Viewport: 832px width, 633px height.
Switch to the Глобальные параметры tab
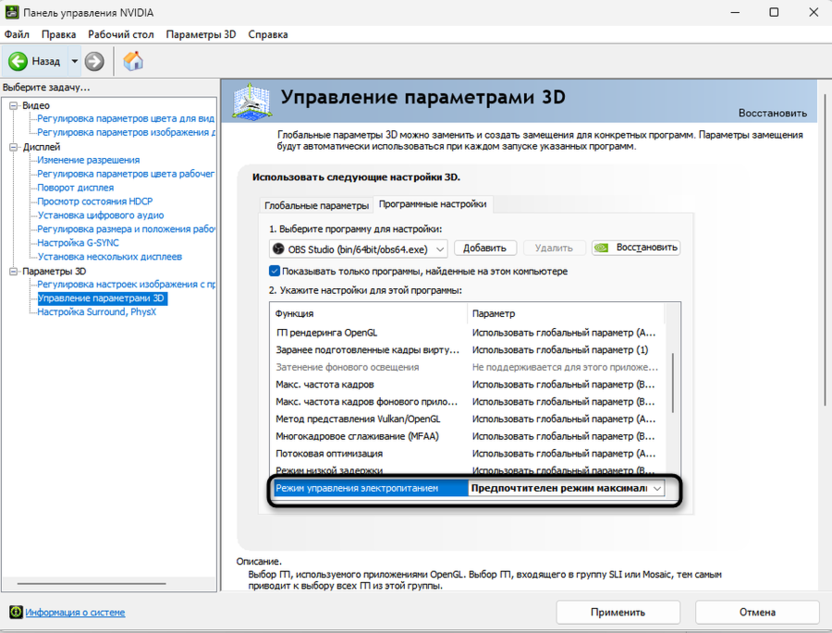pos(316,205)
